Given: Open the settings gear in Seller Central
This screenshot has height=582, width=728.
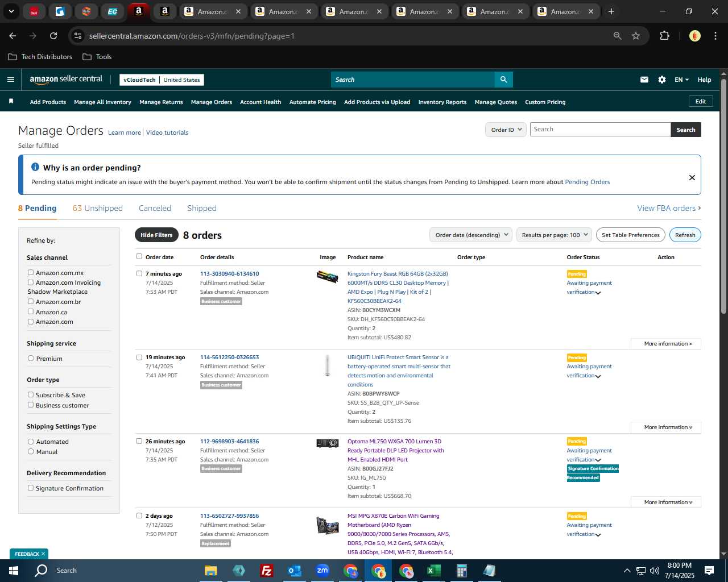Looking at the screenshot, I should (x=662, y=80).
